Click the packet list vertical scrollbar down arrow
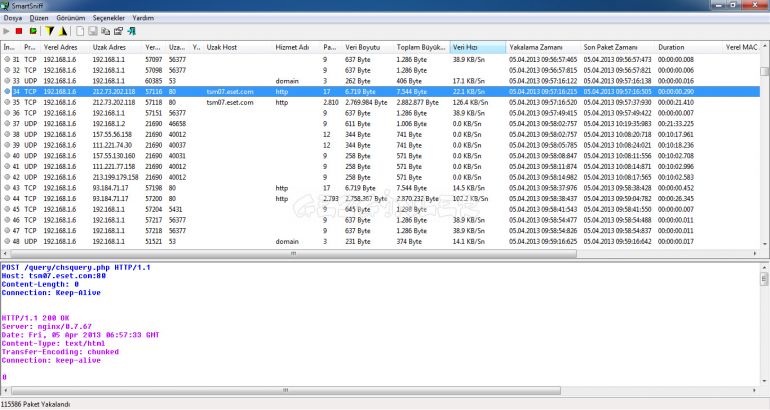770x410 pixels. click(765, 244)
